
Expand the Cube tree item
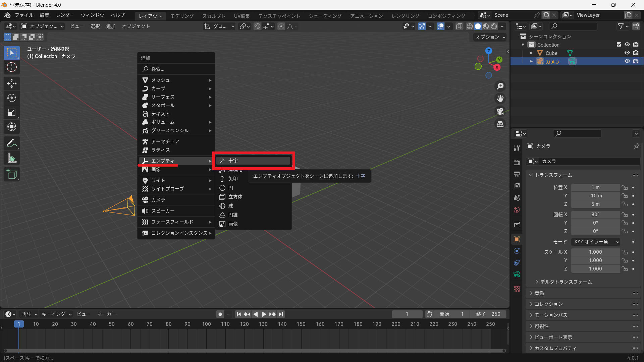[x=531, y=53]
